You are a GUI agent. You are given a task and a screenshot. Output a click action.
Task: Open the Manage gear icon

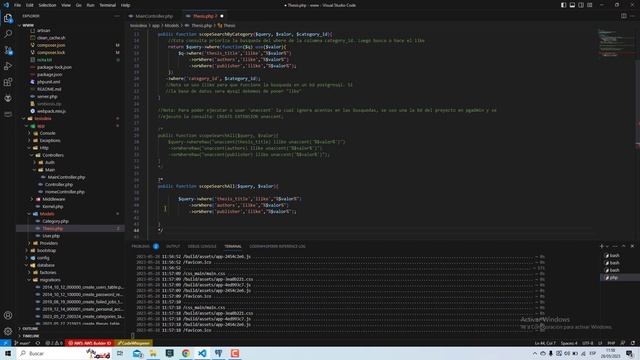pyautogui.click(x=8, y=331)
